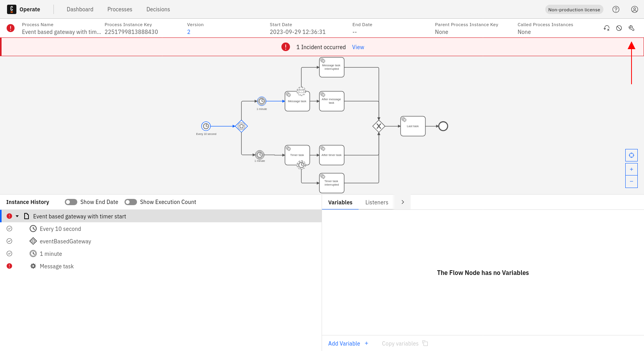The width and height of the screenshot is (644, 351).
Task: Open process version 2 link
Action: coord(189,32)
